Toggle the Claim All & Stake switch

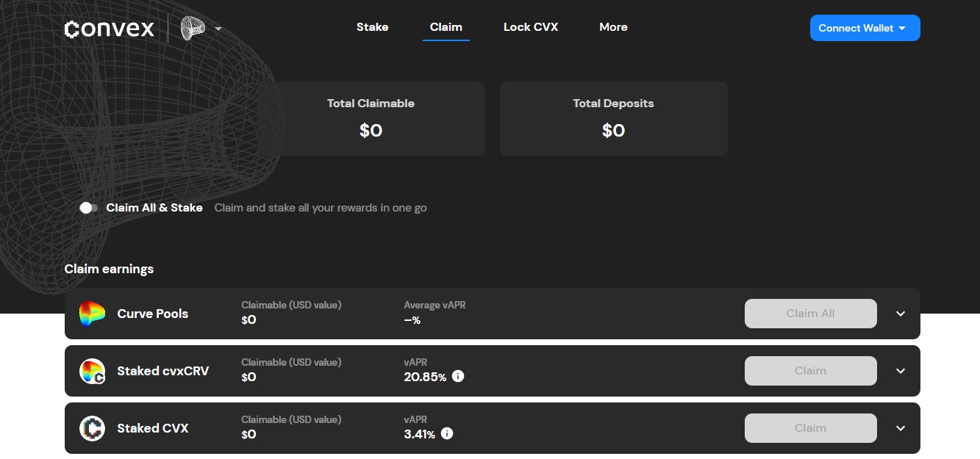(88, 208)
